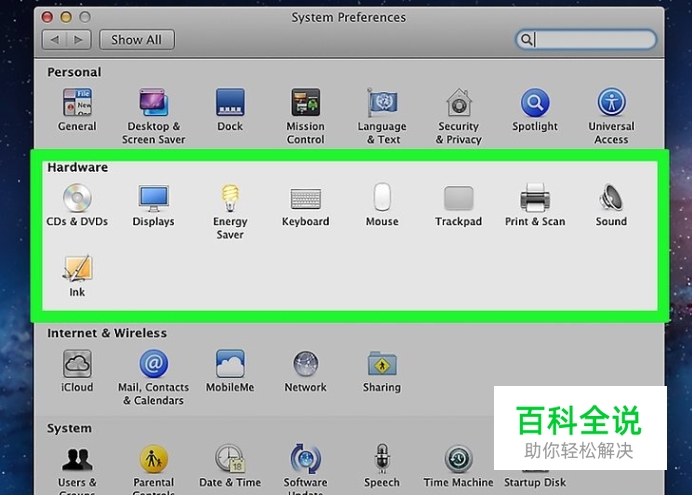Open the Speech preferences icon

click(382, 459)
